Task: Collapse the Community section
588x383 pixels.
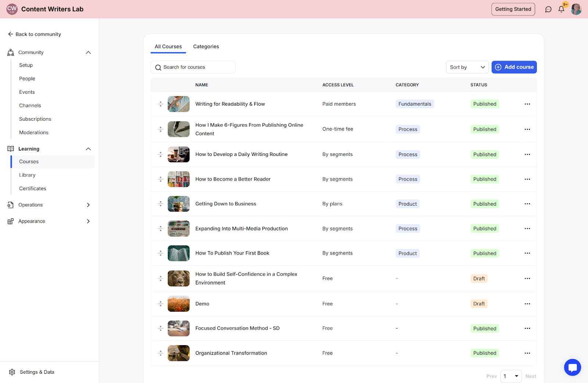Action: (x=88, y=53)
